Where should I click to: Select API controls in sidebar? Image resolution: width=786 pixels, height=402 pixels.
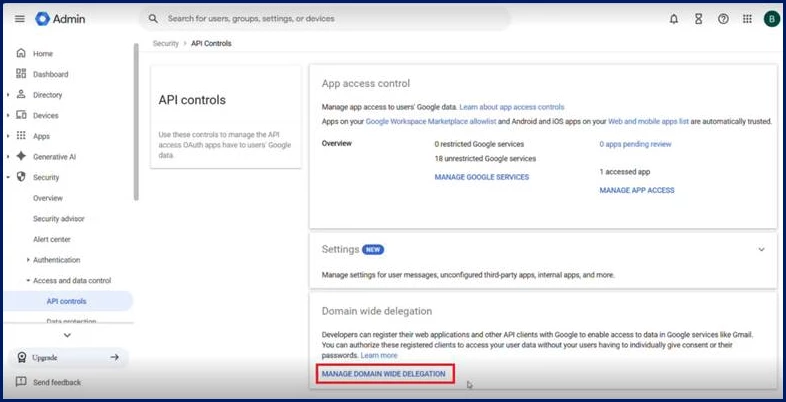click(68, 301)
